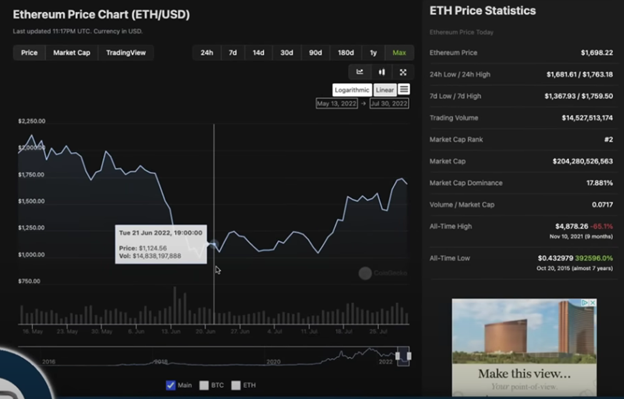624x399 pixels.
Task: Enable Logarithmic scale
Action: point(352,90)
